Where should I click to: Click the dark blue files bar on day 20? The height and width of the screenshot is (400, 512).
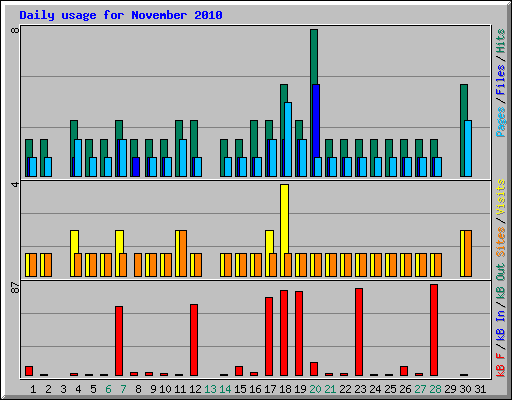coord(316,121)
